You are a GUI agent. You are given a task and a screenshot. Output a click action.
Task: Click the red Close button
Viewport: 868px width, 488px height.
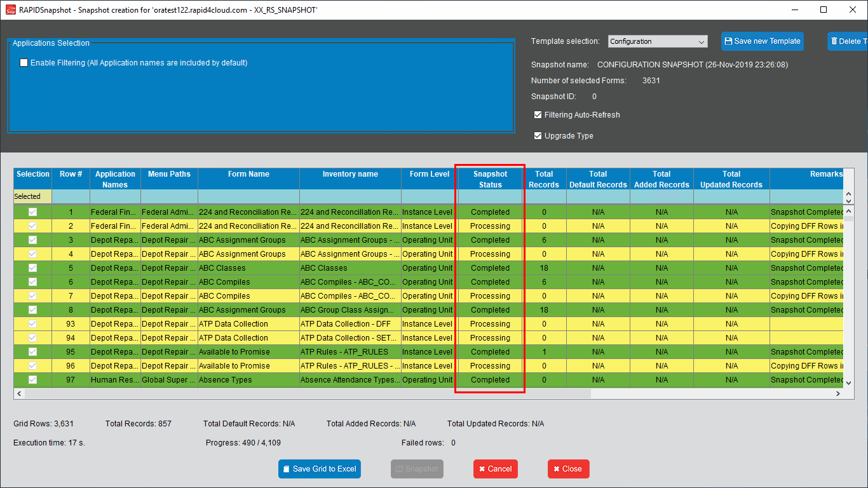[x=569, y=469]
